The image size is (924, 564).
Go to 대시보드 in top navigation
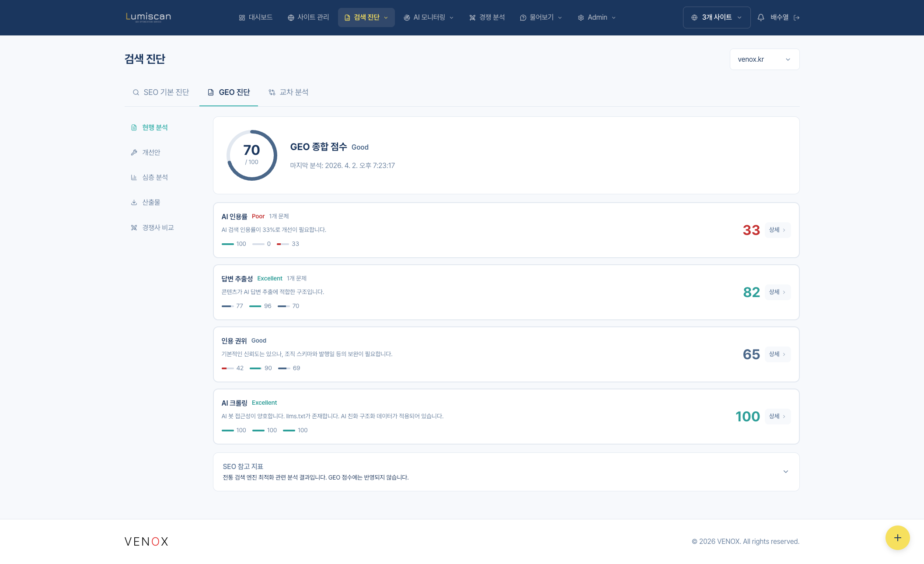[255, 18]
